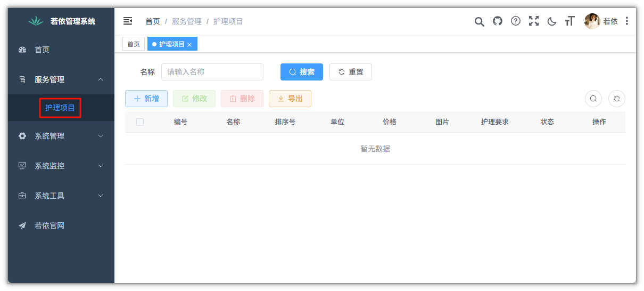644x291 pixels.
Task: Click 服务管理 in the breadcrumb
Action: (x=187, y=21)
